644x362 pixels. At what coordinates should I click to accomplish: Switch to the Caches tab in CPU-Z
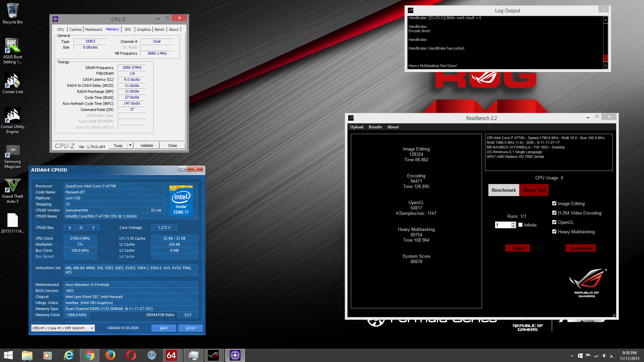75,29
